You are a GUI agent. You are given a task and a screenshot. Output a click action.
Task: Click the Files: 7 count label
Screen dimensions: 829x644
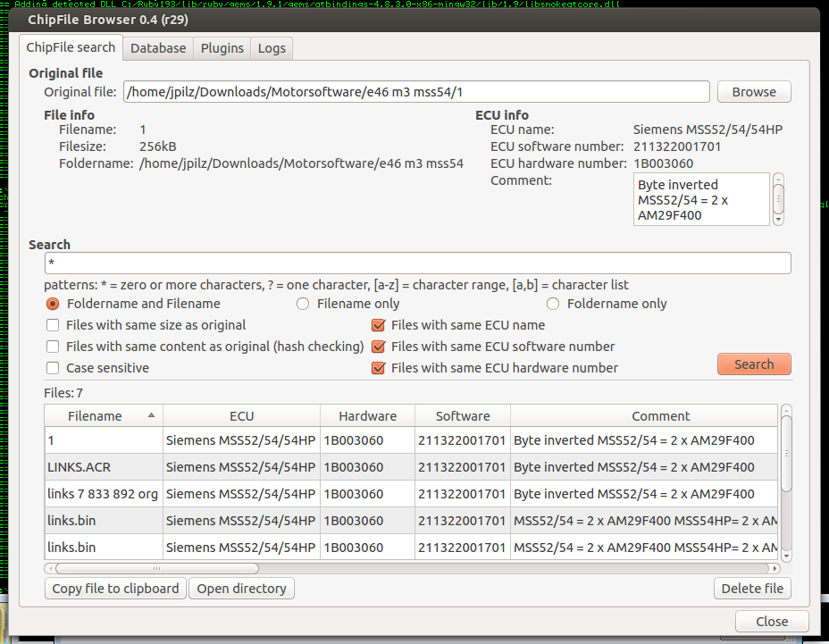click(63, 393)
